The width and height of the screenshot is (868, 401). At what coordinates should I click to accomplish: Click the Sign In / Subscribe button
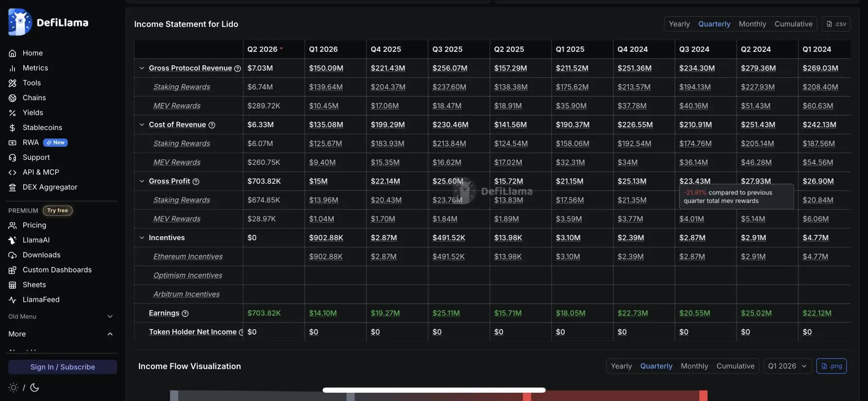point(62,367)
